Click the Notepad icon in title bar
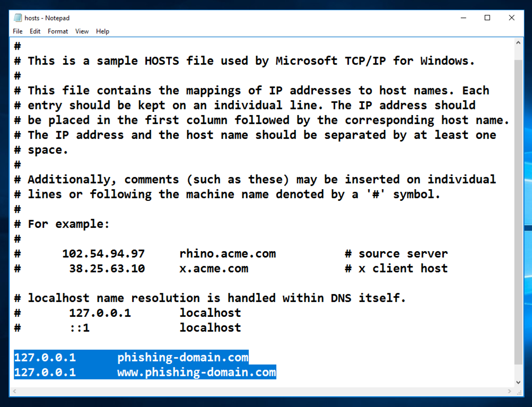 (18, 18)
